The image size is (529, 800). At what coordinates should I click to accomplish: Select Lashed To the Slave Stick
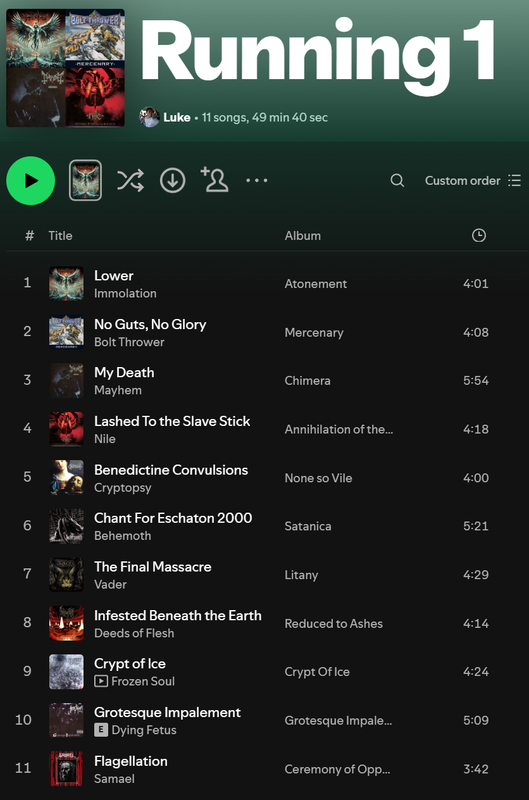coord(172,421)
